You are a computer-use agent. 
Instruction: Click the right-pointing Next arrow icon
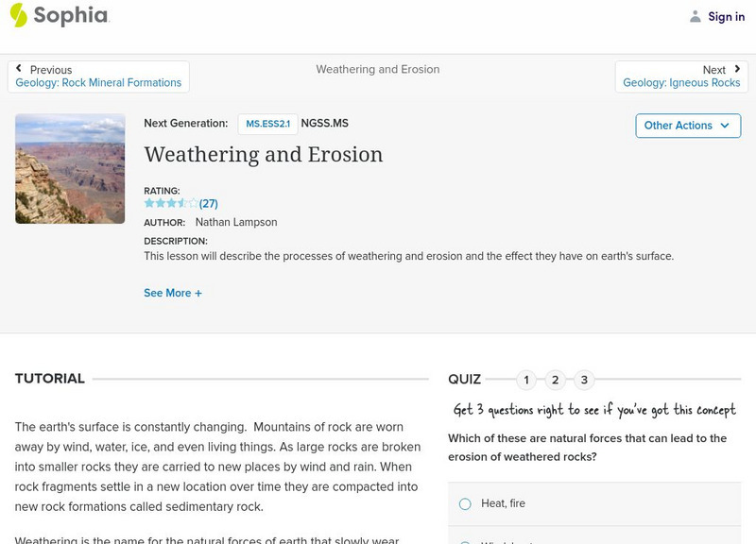coord(735,68)
